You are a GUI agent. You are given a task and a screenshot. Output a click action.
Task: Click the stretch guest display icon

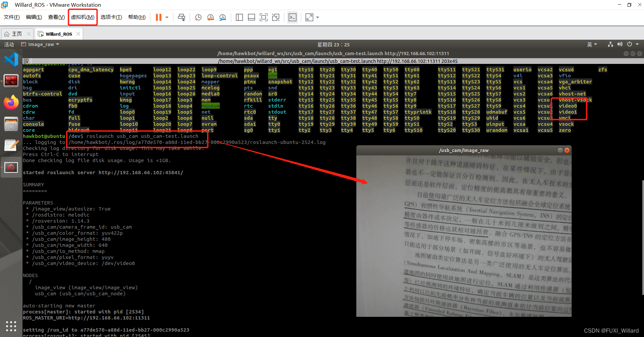(309, 17)
